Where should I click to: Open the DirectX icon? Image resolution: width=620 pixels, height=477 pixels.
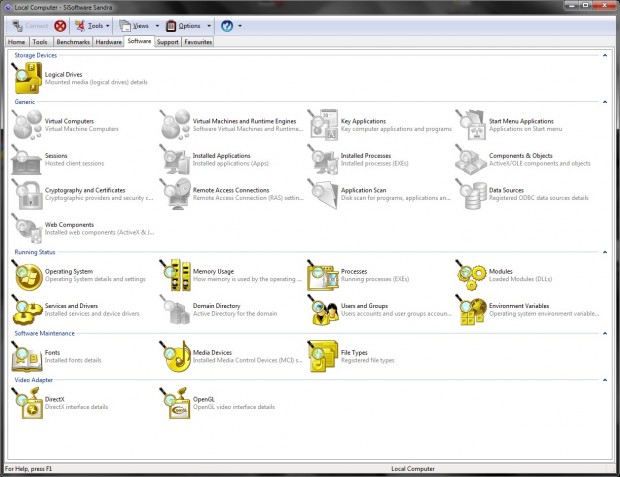coord(27,403)
